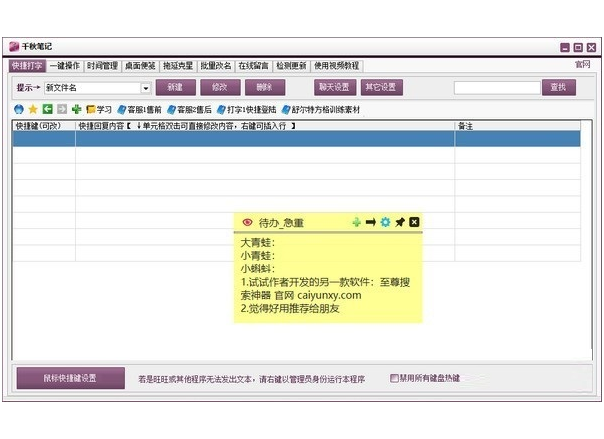Click the 千秋笔记 app logo icon

(x=14, y=47)
